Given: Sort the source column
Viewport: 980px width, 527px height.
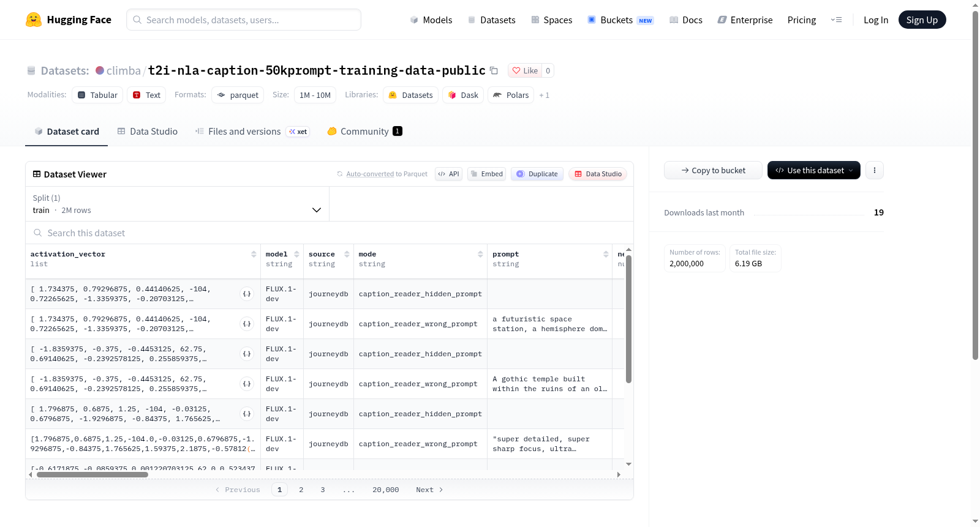Looking at the screenshot, I should pyautogui.click(x=347, y=254).
